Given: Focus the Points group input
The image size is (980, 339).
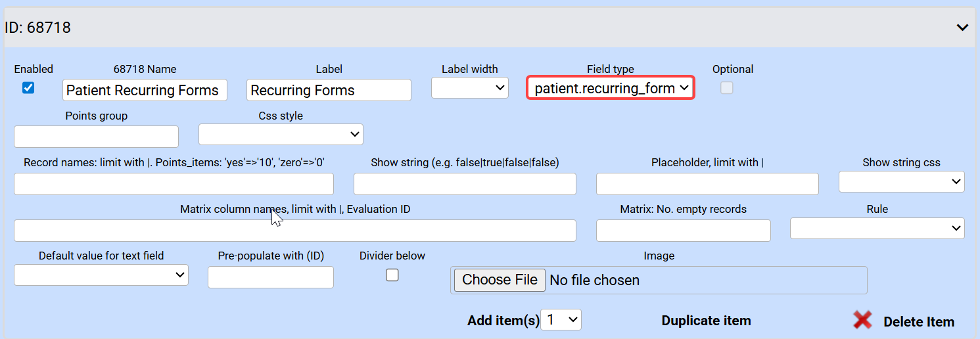Looking at the screenshot, I should (96, 137).
